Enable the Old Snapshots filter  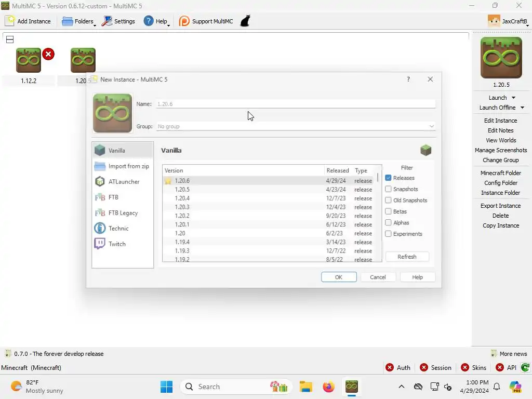click(x=388, y=200)
